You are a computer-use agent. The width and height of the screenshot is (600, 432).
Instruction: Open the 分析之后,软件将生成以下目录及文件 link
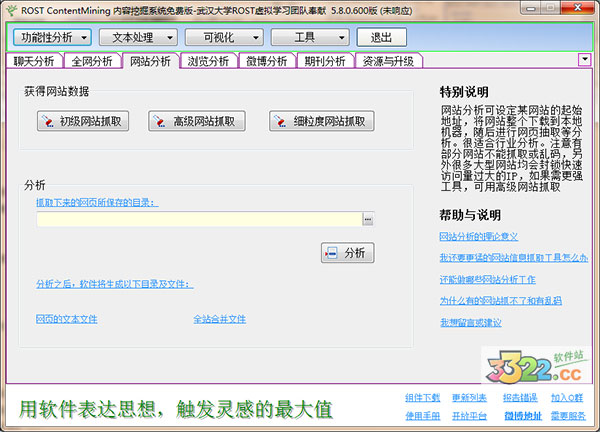[x=115, y=284]
